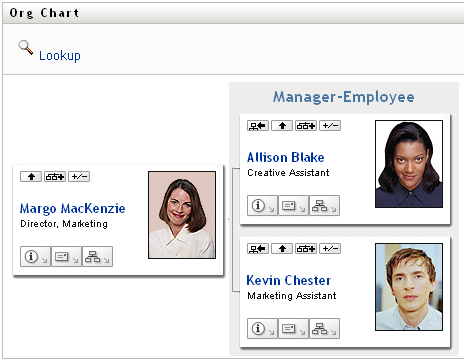464x362 pixels.
Task: Click the Manager-Employee heading
Action: click(x=344, y=97)
